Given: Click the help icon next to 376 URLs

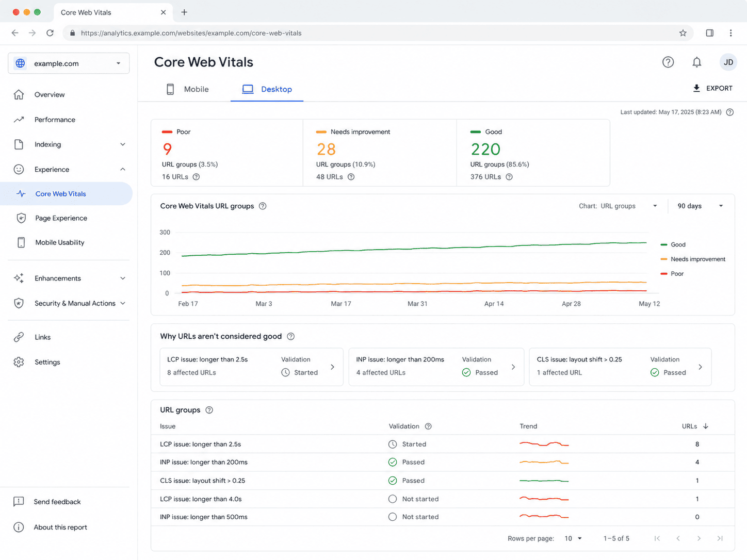Looking at the screenshot, I should (509, 177).
